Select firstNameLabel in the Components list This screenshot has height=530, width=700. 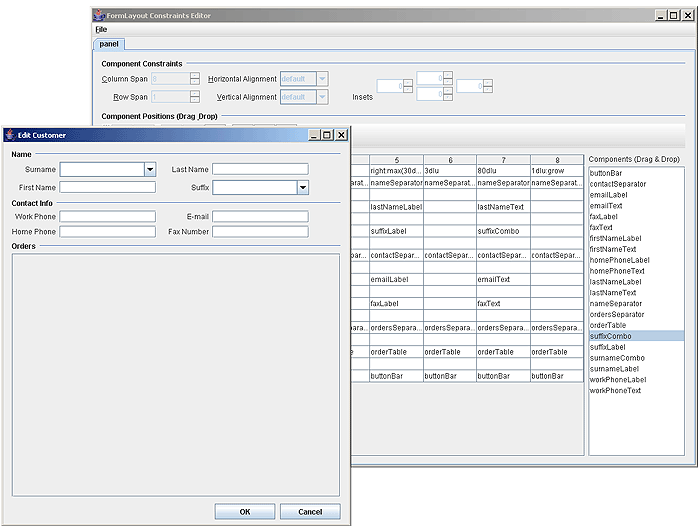(637, 238)
